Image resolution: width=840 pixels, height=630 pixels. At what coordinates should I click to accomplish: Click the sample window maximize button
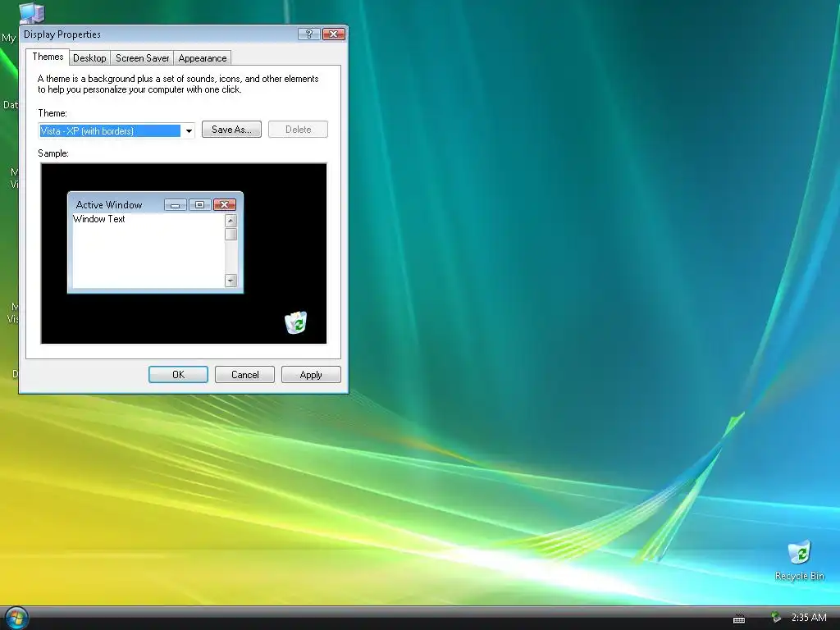pyautogui.click(x=199, y=204)
